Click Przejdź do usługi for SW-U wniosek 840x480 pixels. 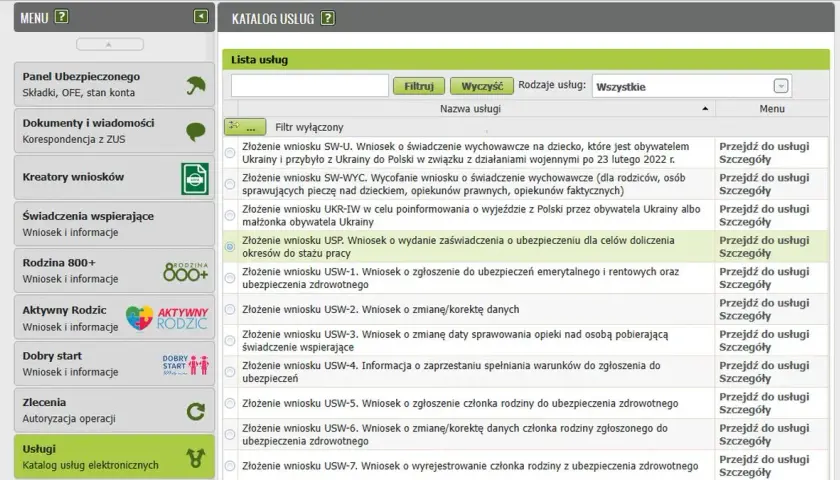[x=764, y=146]
